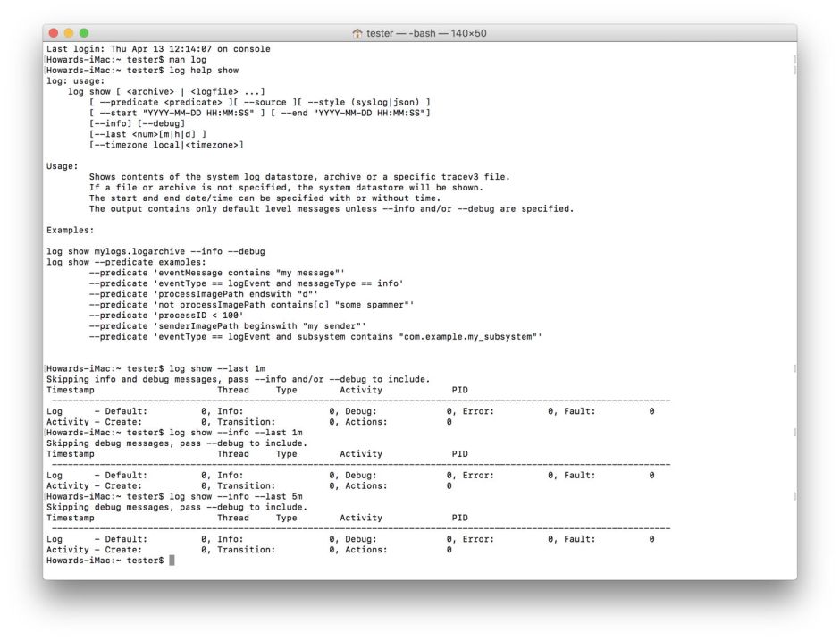Minimize the Terminal using the yellow button
840x641 pixels.
pos(68,33)
